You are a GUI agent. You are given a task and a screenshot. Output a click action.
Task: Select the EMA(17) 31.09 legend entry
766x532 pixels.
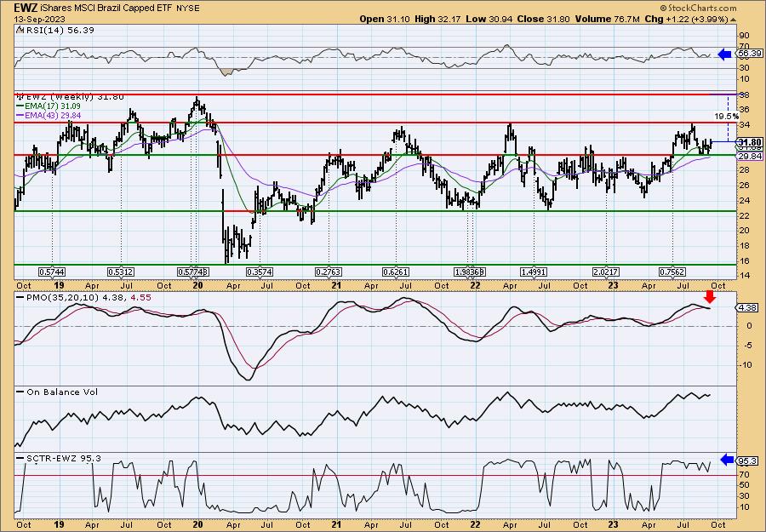(x=49, y=106)
